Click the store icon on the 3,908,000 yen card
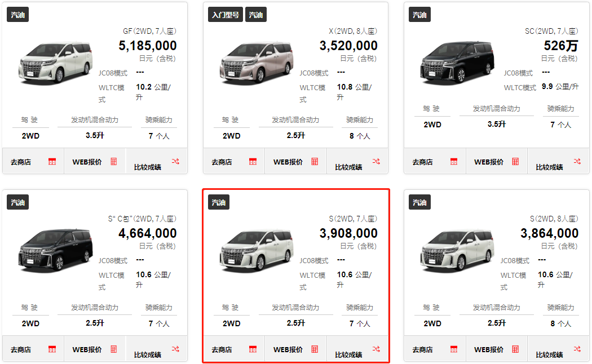The height and width of the screenshot is (364, 592). 253,349
